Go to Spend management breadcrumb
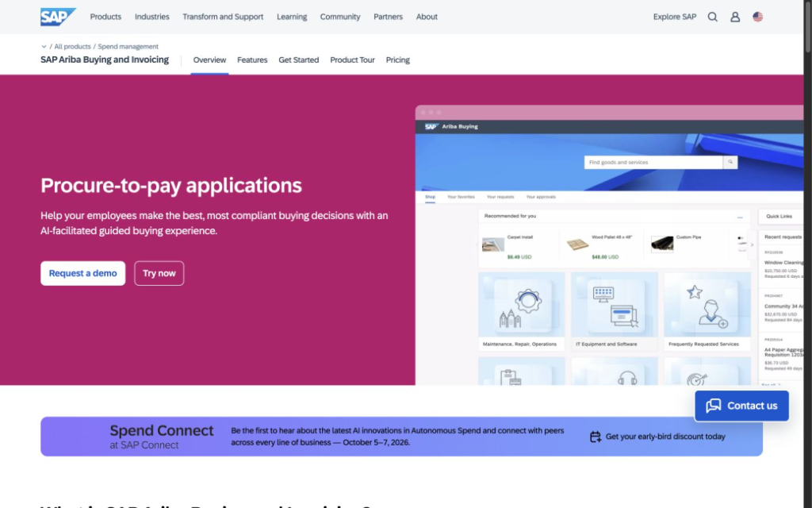 tap(128, 47)
